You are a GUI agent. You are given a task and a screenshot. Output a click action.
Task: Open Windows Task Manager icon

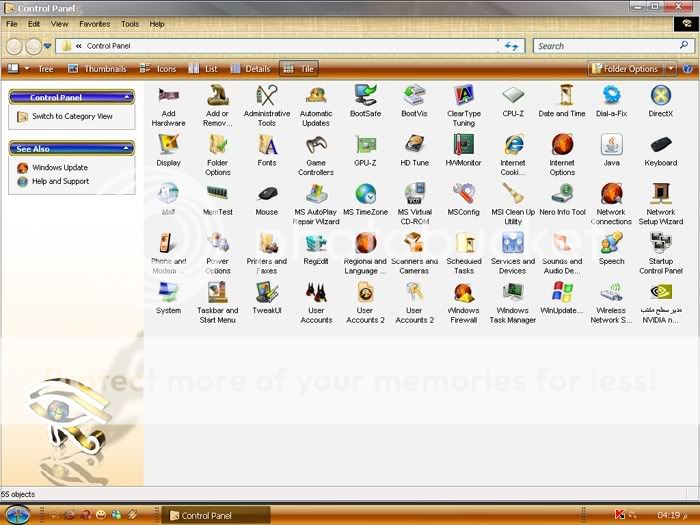pyautogui.click(x=512, y=302)
